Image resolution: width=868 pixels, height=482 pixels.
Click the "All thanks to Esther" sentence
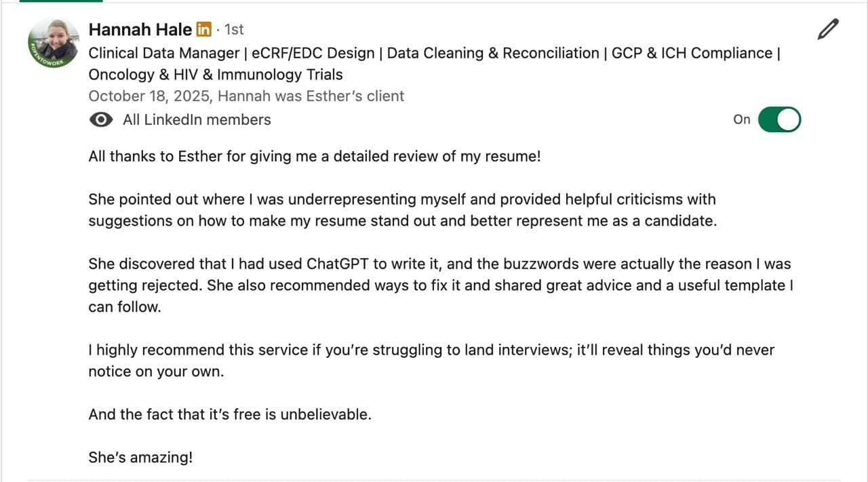tap(315, 157)
